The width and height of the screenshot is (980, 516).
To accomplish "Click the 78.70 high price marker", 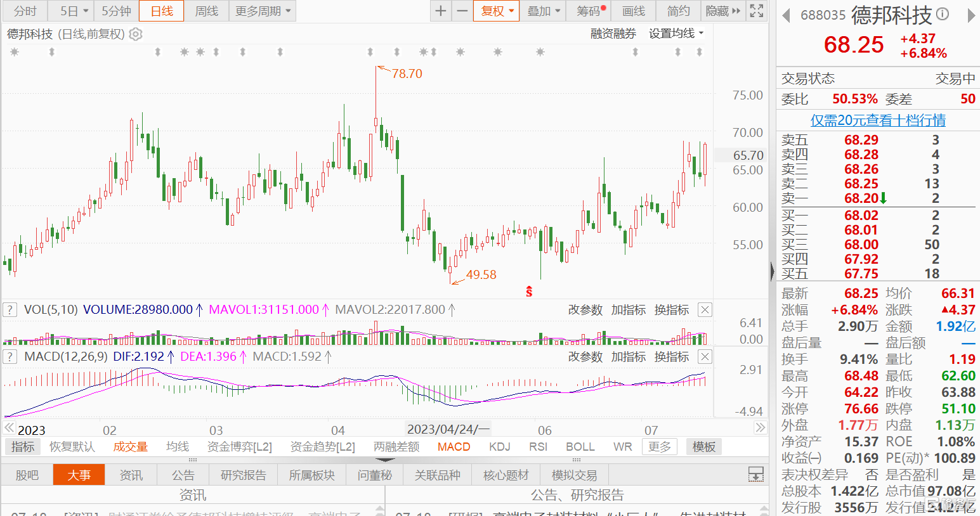I will [407, 74].
